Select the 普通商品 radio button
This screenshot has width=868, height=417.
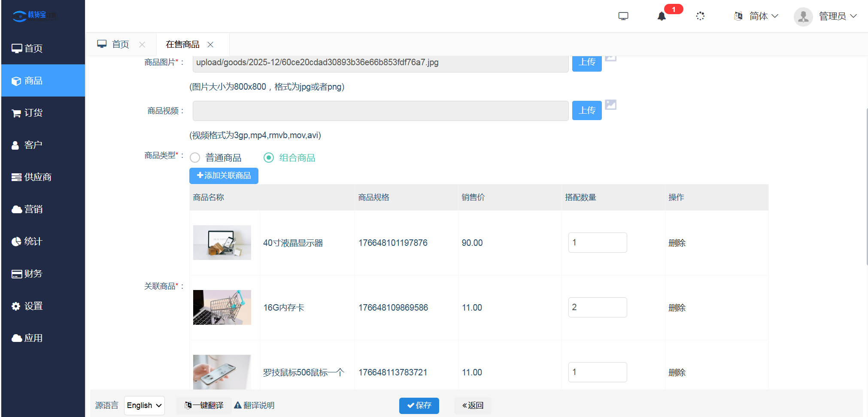pos(195,157)
